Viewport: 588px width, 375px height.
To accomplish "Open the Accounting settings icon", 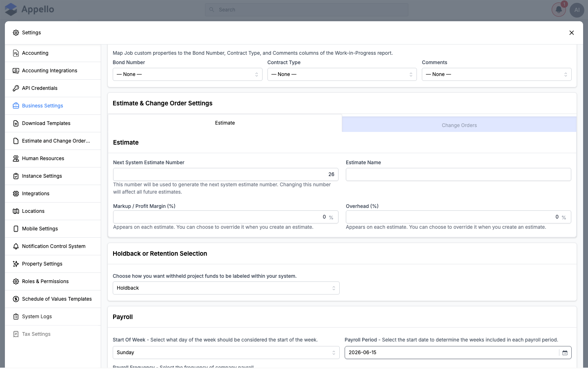I will pos(16,53).
